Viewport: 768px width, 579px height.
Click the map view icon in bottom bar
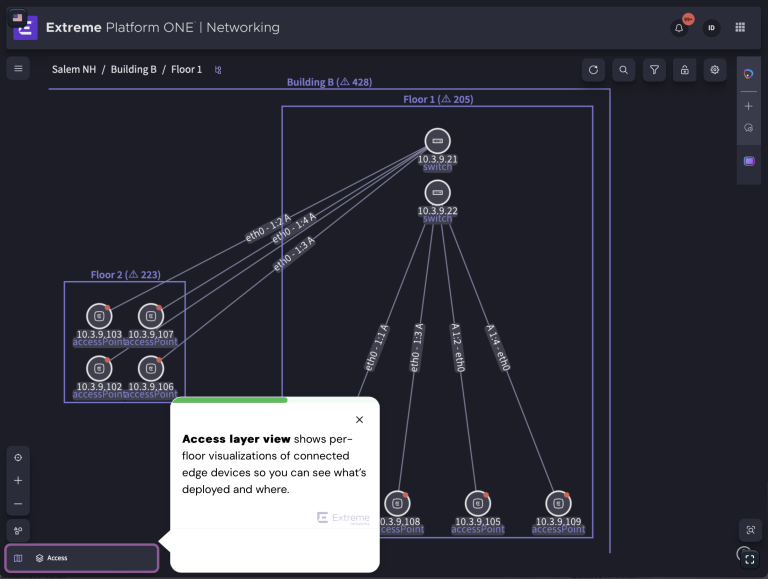[18, 558]
